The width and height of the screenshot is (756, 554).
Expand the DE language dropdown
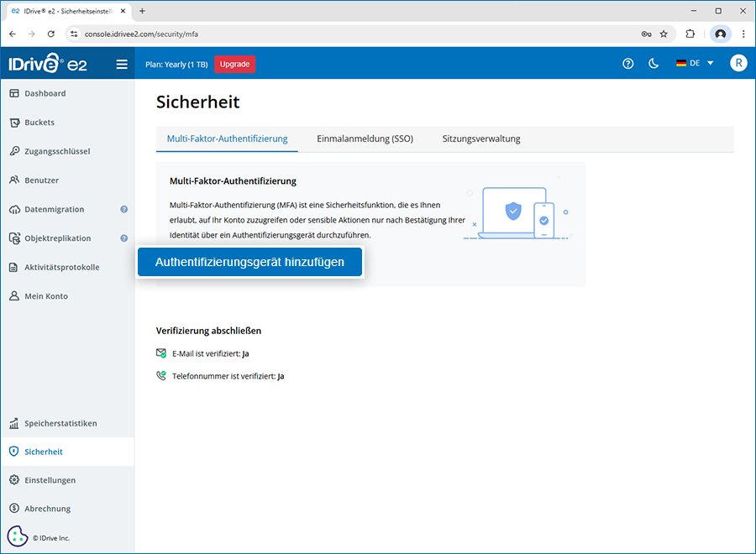coord(695,64)
